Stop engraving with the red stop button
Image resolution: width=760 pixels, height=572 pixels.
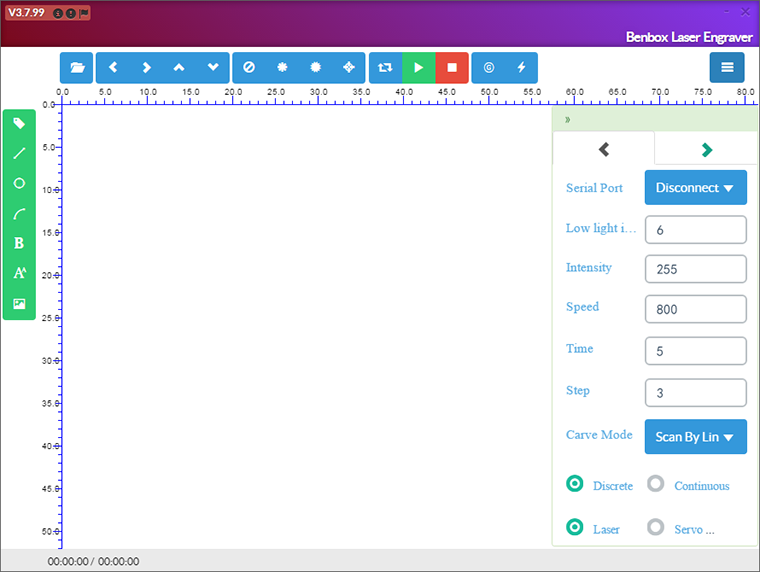(x=452, y=67)
